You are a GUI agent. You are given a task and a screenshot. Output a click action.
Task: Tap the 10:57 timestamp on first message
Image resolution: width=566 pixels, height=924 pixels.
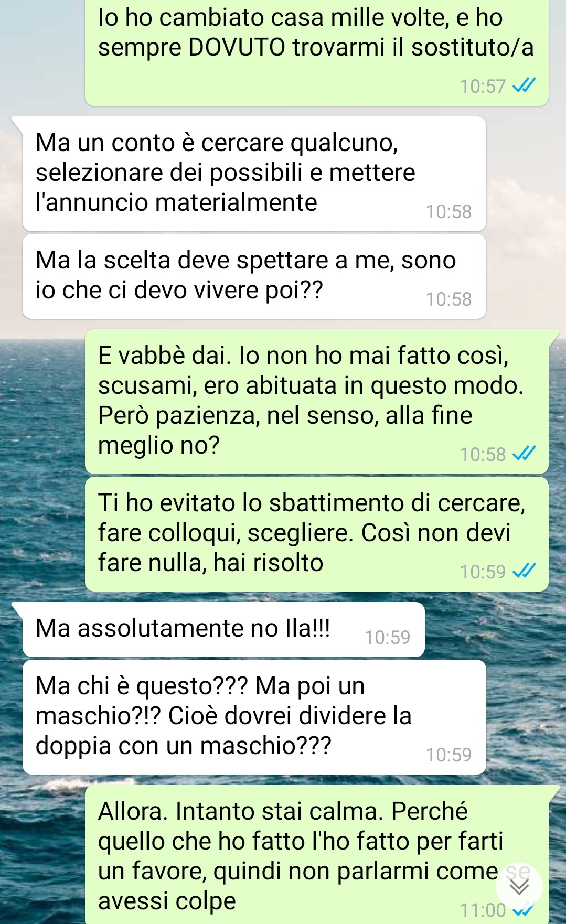click(x=483, y=86)
